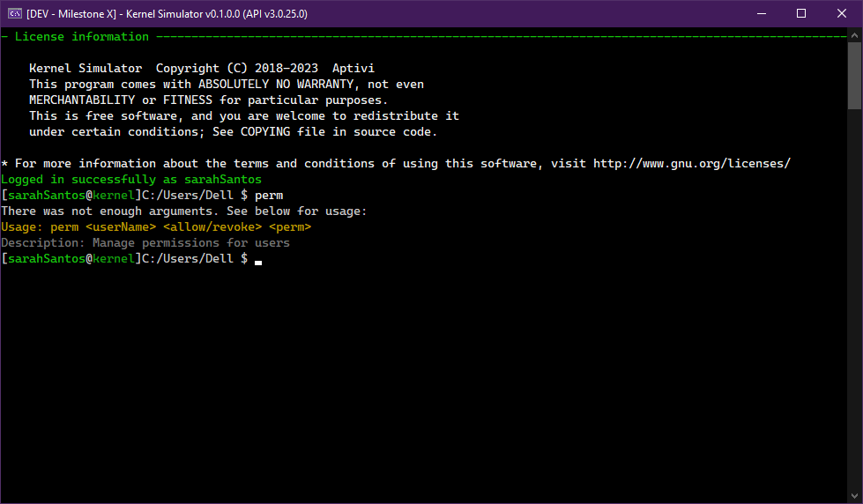The image size is (863, 504).
Task: Click the Kernel Simulator title bar text
Action: point(167,13)
